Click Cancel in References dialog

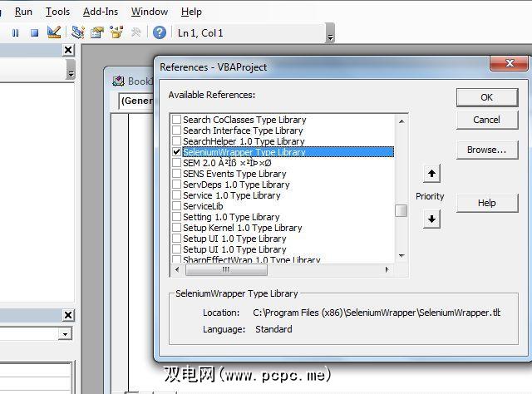[x=487, y=120]
